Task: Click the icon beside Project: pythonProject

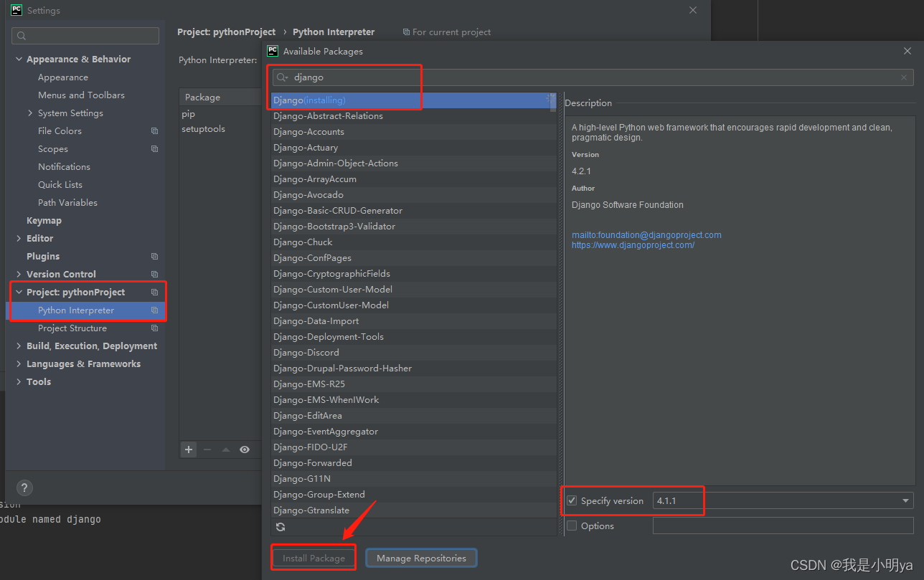Action: [x=154, y=293]
